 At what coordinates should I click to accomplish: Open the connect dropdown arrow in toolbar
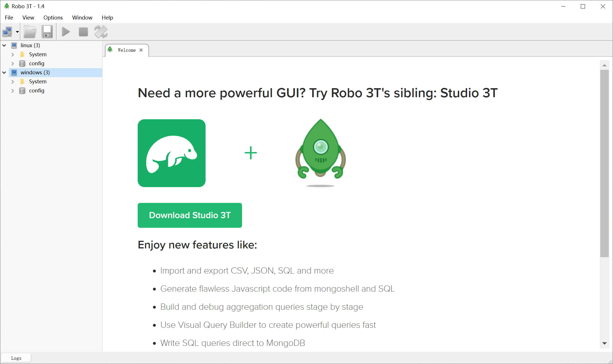pos(17,32)
